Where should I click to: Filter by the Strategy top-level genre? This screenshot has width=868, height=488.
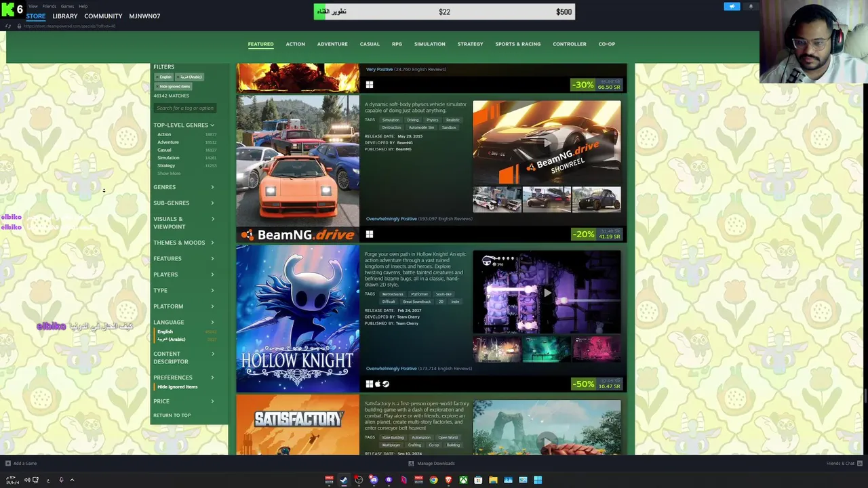pyautogui.click(x=166, y=165)
